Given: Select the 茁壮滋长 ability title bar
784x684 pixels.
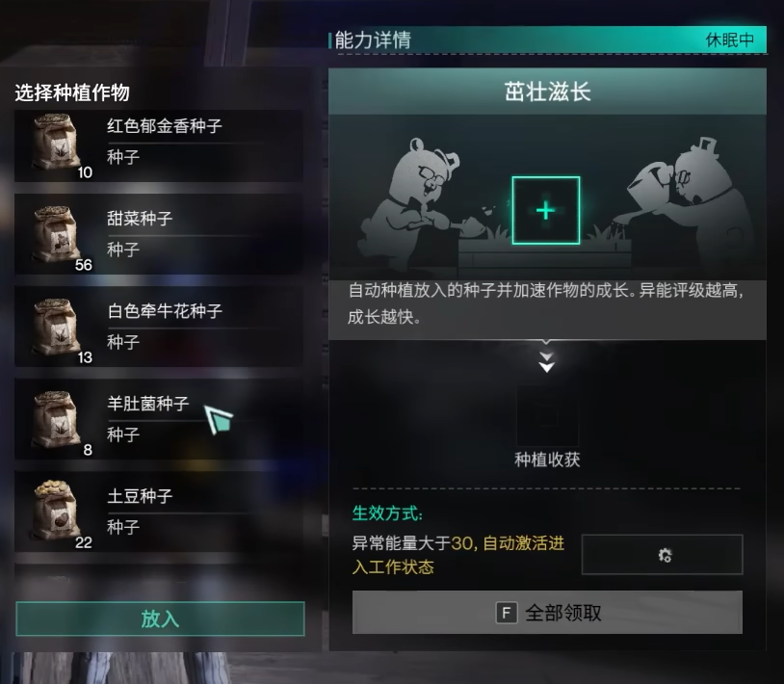Looking at the screenshot, I should pyautogui.click(x=547, y=92).
